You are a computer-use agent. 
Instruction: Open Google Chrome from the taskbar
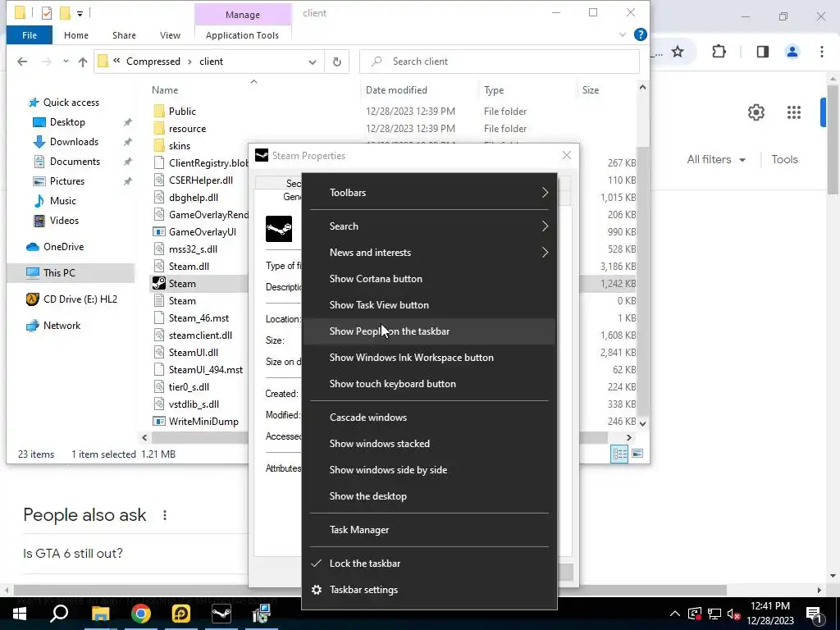[x=140, y=614]
